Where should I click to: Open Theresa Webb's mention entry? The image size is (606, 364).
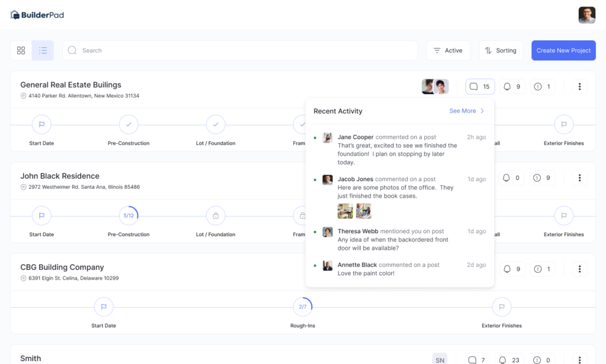(399, 240)
